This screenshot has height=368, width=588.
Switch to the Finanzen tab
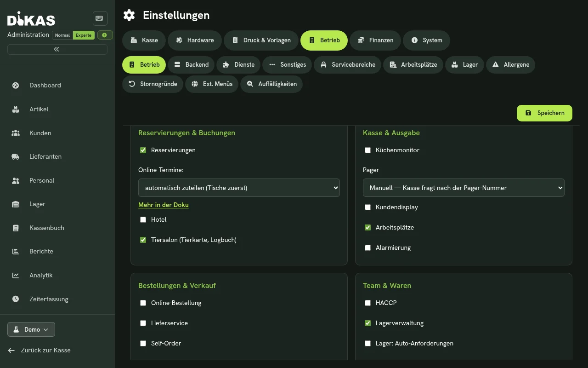click(375, 40)
